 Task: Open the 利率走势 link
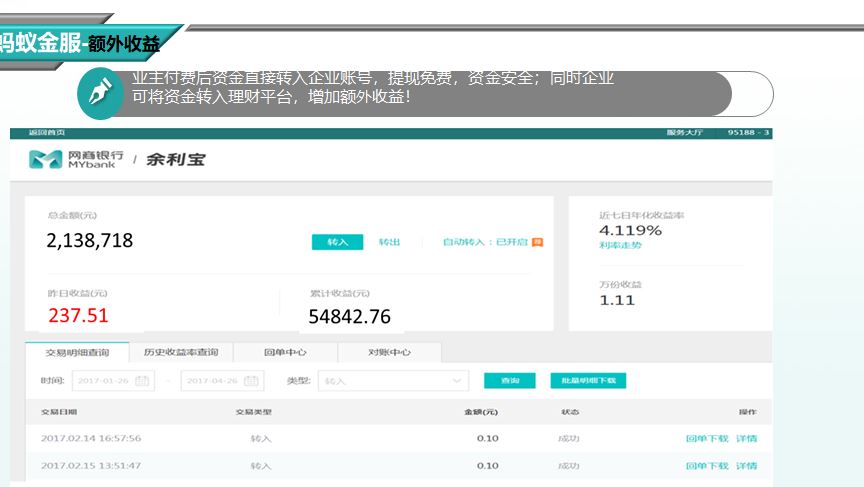click(620, 245)
